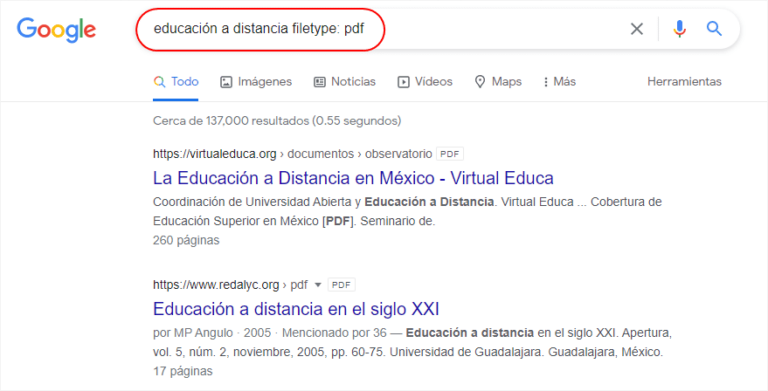The height and width of the screenshot is (391, 768).
Task: Select the Todo results tab
Action: tap(176, 82)
